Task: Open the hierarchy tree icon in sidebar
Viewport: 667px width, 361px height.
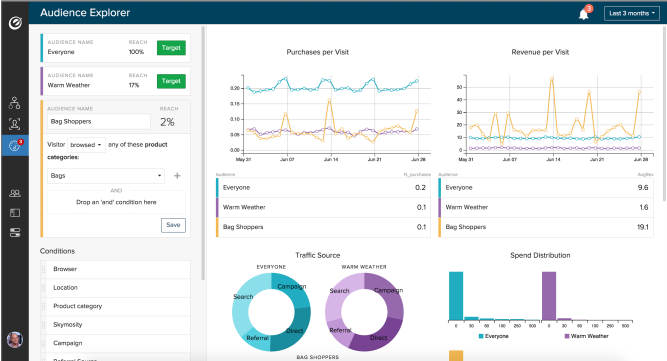Action: pos(14,103)
